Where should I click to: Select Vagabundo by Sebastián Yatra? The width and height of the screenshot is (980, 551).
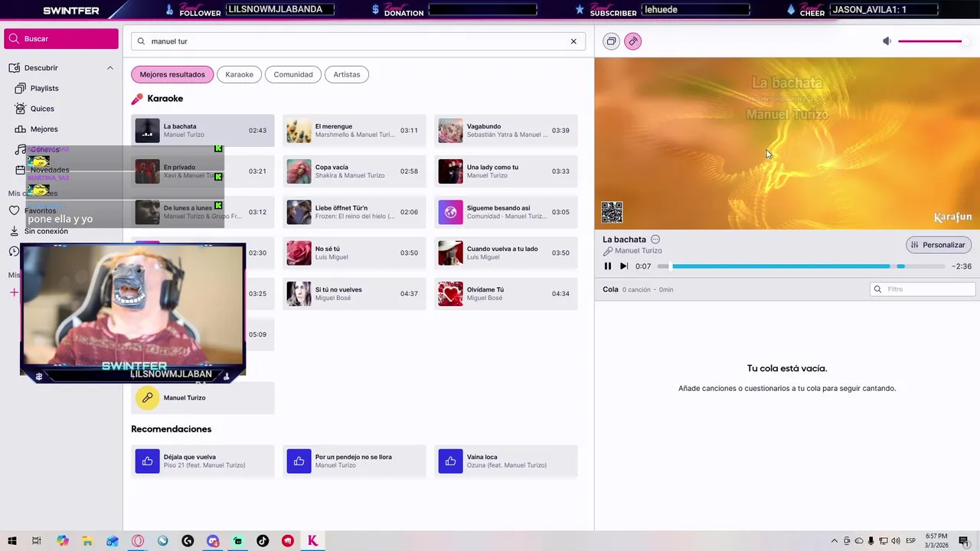[x=506, y=130]
